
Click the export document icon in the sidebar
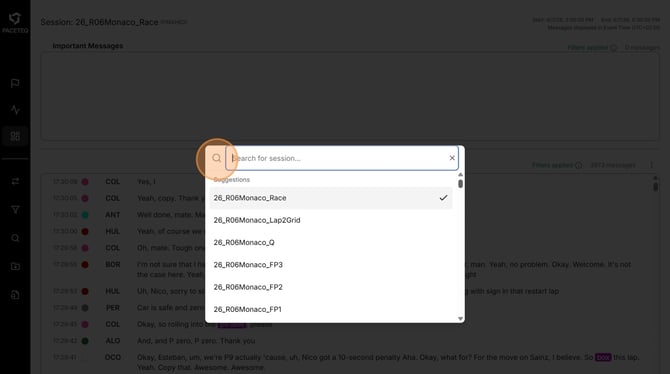(x=15, y=294)
